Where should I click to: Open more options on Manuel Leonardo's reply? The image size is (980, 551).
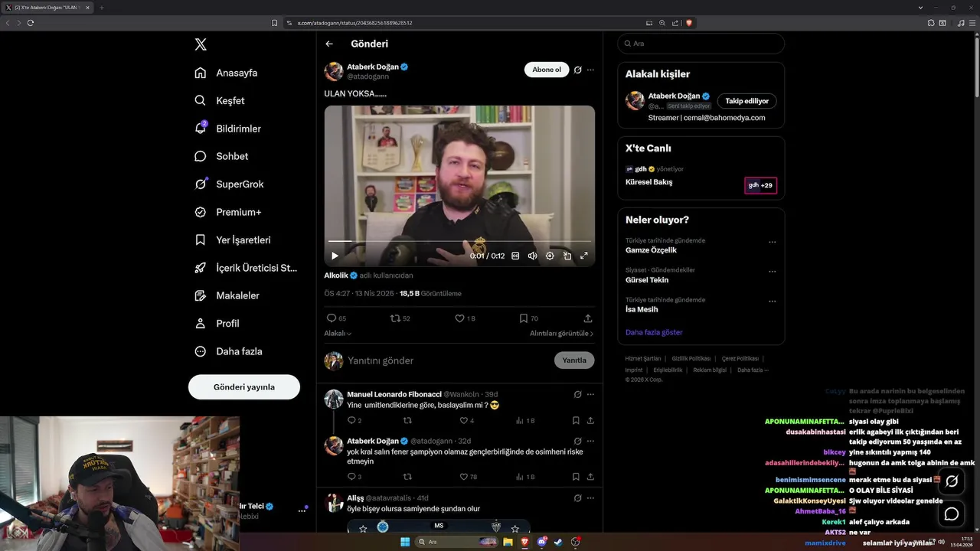[x=590, y=394]
